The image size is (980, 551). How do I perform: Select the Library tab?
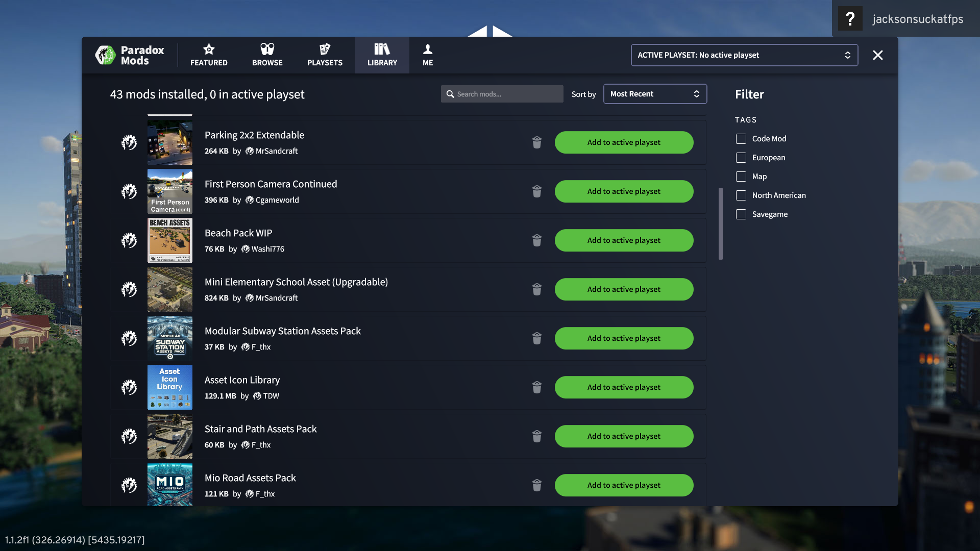click(382, 55)
